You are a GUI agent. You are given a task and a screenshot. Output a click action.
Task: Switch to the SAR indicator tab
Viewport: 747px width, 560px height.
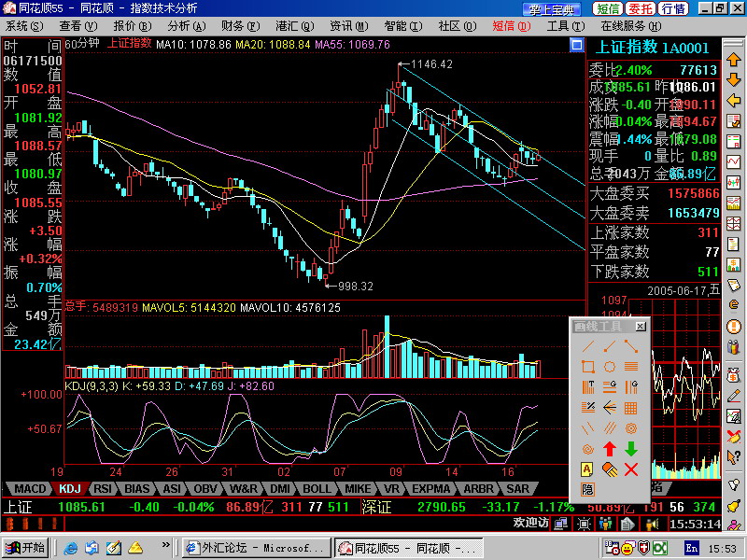(518, 489)
